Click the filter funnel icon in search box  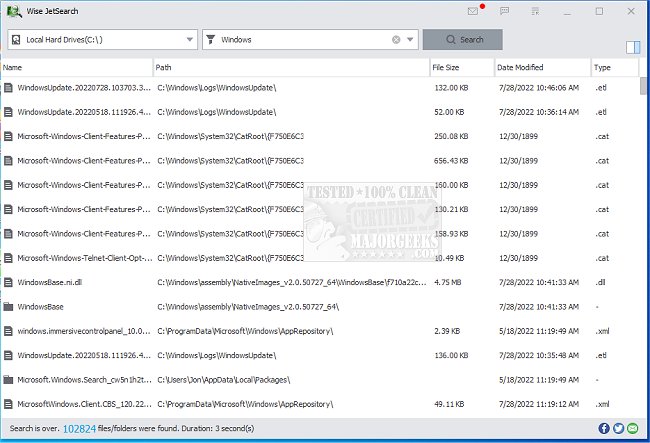tap(211, 40)
